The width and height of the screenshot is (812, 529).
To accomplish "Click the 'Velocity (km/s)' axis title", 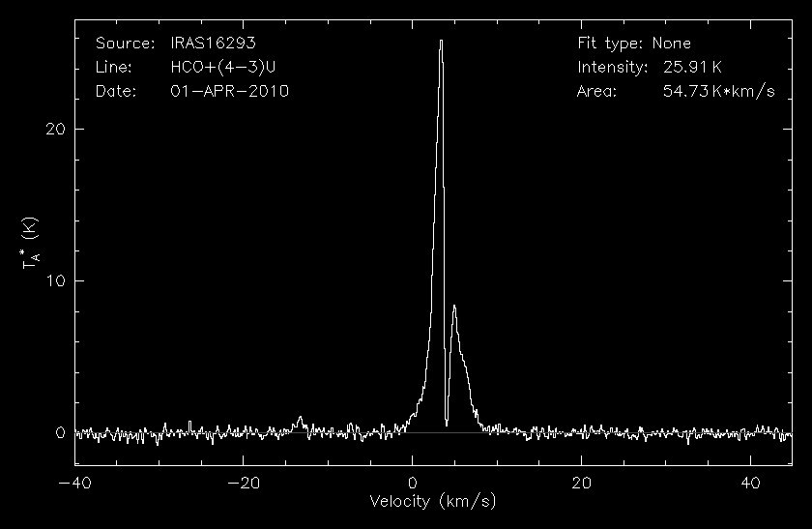I will (433, 502).
